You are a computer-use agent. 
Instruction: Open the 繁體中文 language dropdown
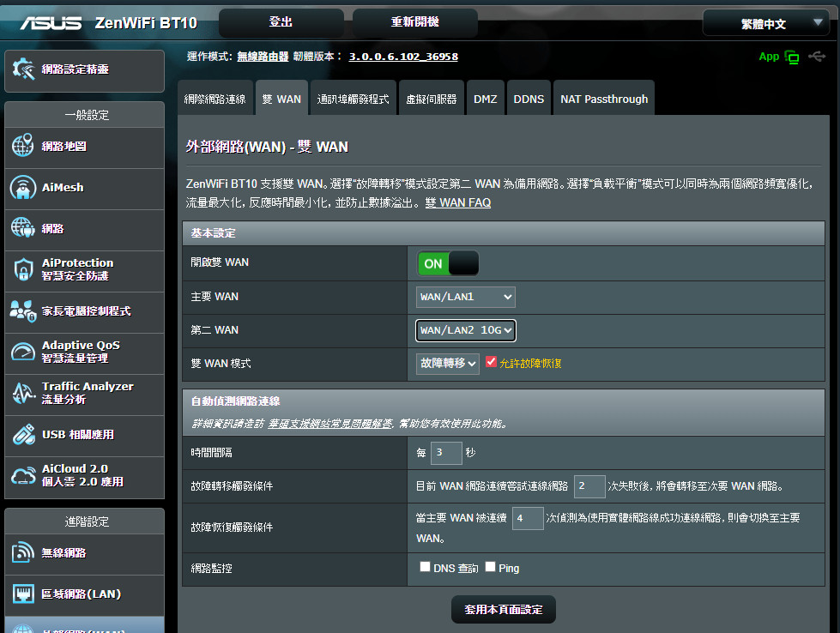click(x=765, y=23)
